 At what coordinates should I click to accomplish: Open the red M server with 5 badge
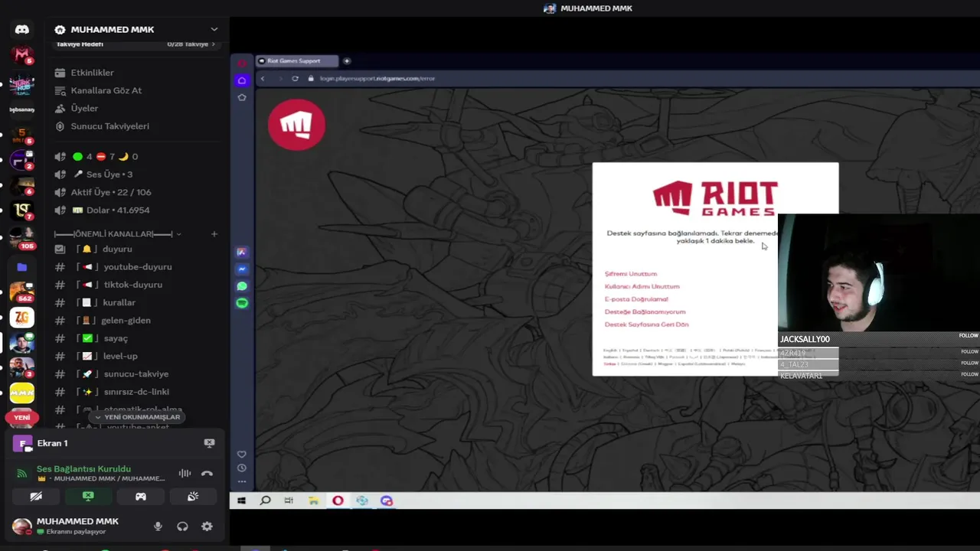click(21, 55)
